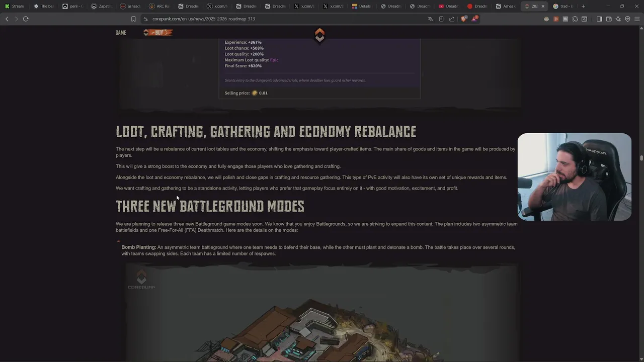Switch to the 'The bes' tab
This screenshot has width=644, height=362.
click(x=44, y=6)
